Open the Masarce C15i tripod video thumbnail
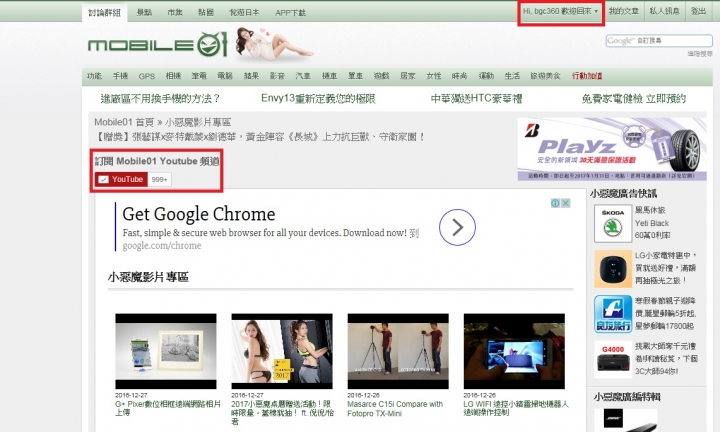Screen dimensions: 720x432 point(398,351)
